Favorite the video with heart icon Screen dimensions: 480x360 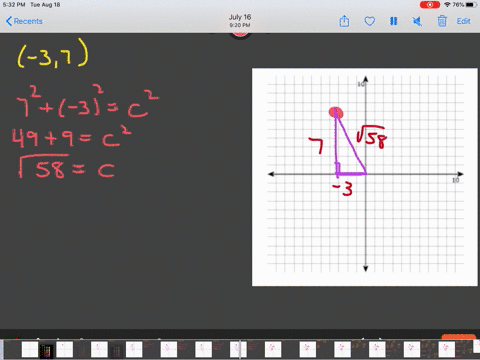tap(369, 21)
